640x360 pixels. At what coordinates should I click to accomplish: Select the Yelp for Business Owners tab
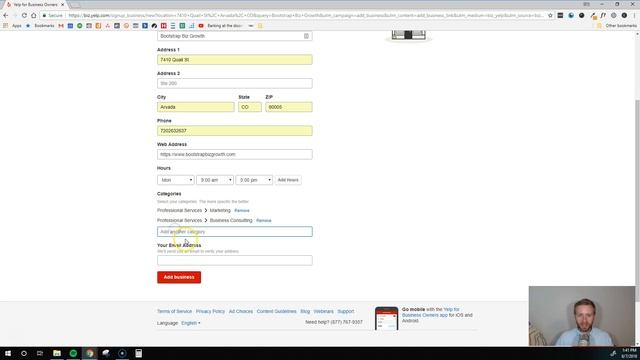click(x=36, y=4)
